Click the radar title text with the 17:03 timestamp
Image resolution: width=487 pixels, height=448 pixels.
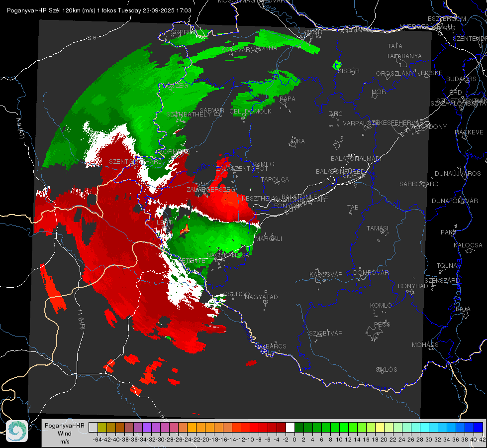[99, 10]
